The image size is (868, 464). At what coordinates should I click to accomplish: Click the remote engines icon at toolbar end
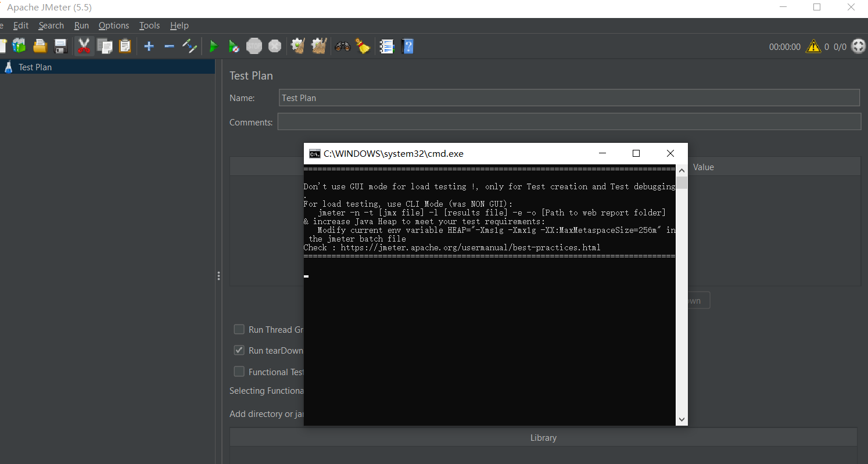(858, 46)
